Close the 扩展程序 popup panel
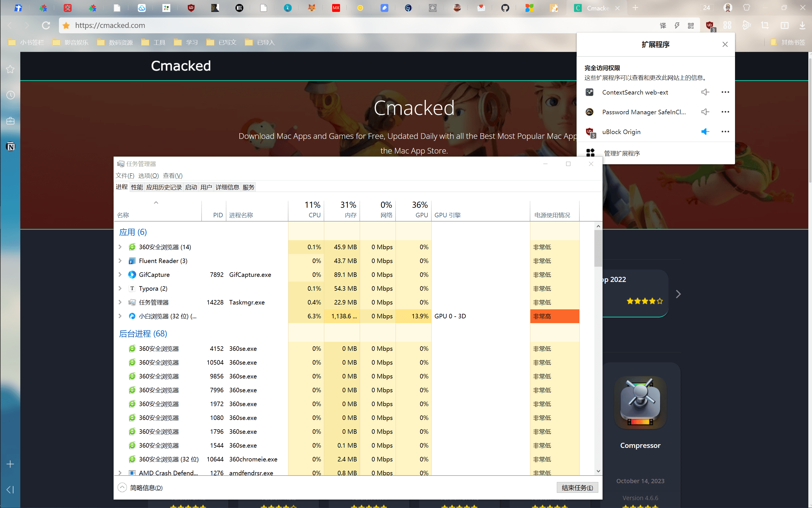 click(x=725, y=44)
